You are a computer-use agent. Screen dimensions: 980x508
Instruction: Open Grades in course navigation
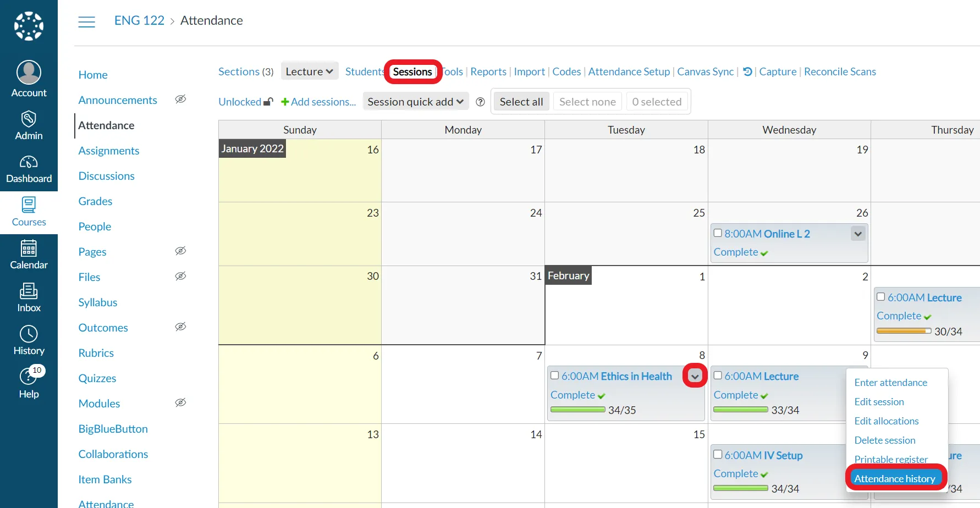pos(95,201)
